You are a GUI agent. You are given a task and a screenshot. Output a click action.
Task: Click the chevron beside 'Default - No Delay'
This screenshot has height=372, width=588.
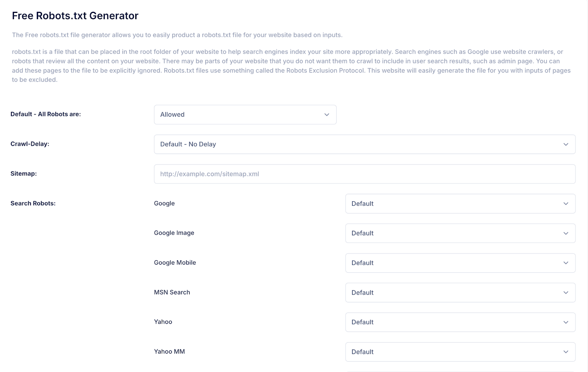point(566,144)
